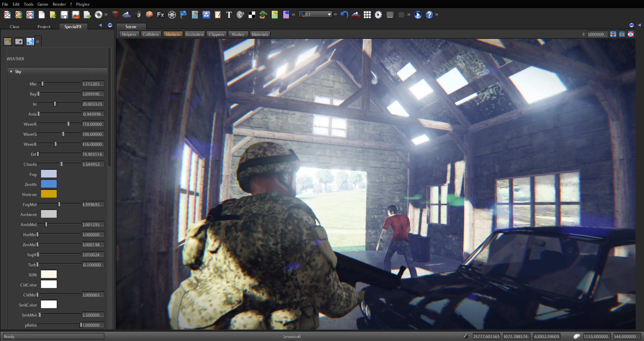Click the Undo arrow in the toolbar
This screenshot has width=644, height=341.
[344, 15]
